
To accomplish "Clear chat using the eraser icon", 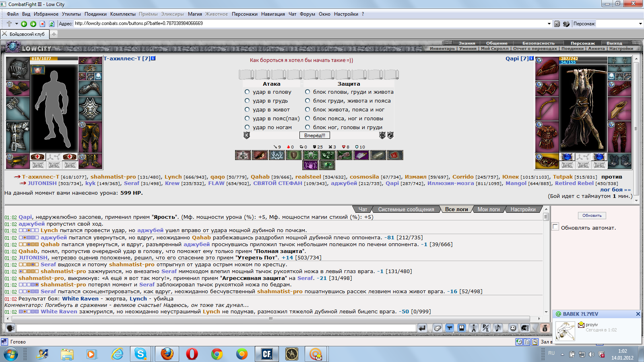I will 438,328.
